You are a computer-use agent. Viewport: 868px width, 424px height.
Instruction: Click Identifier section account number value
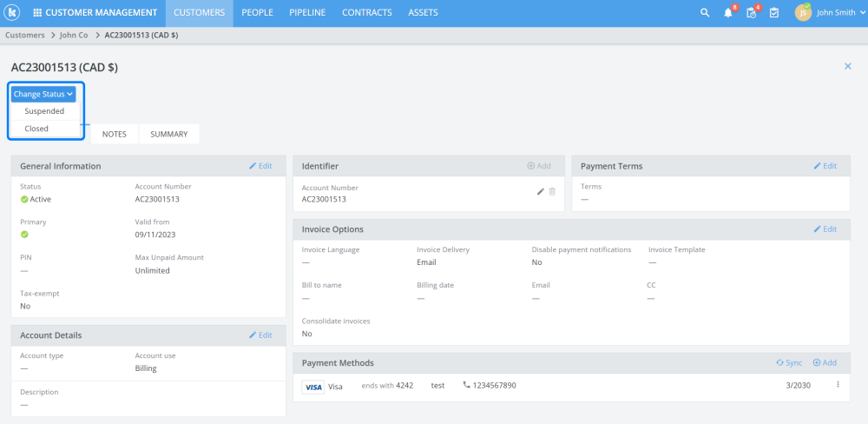pyautogui.click(x=324, y=199)
